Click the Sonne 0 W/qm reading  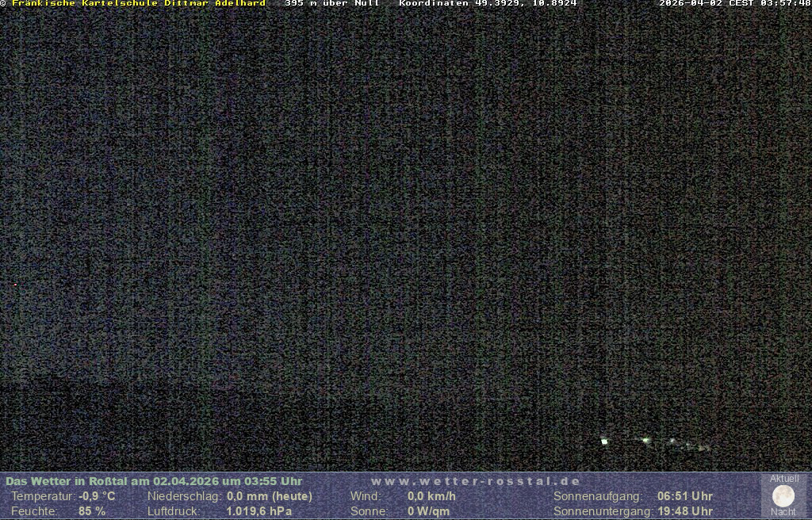tap(428, 511)
